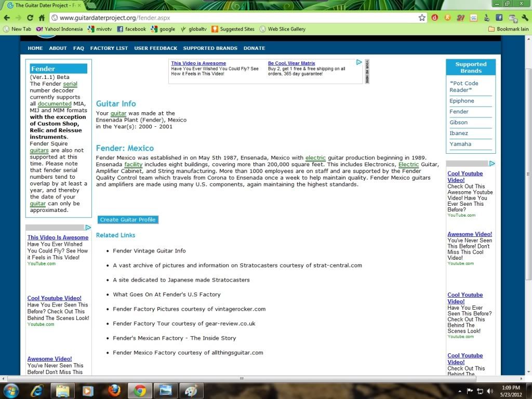The height and width of the screenshot is (399, 532).
Task: Open Fender Mexico Factory allthingsguitar.com link
Action: tap(188, 353)
